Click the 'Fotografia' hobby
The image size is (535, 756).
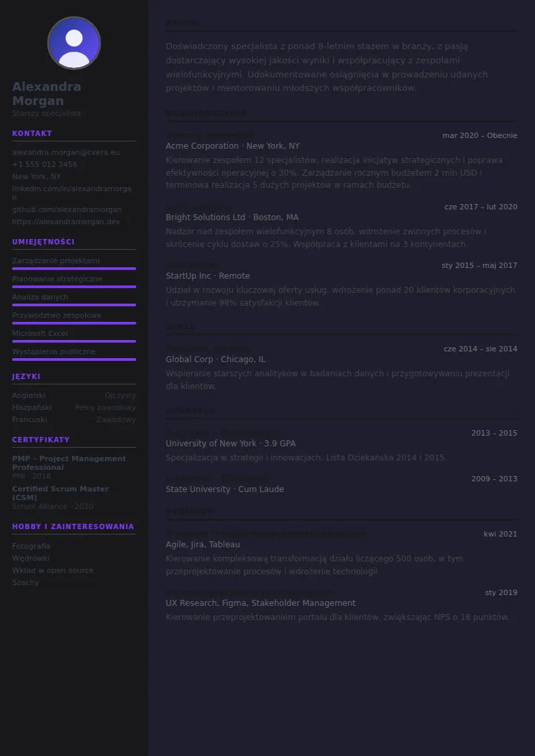coord(32,546)
